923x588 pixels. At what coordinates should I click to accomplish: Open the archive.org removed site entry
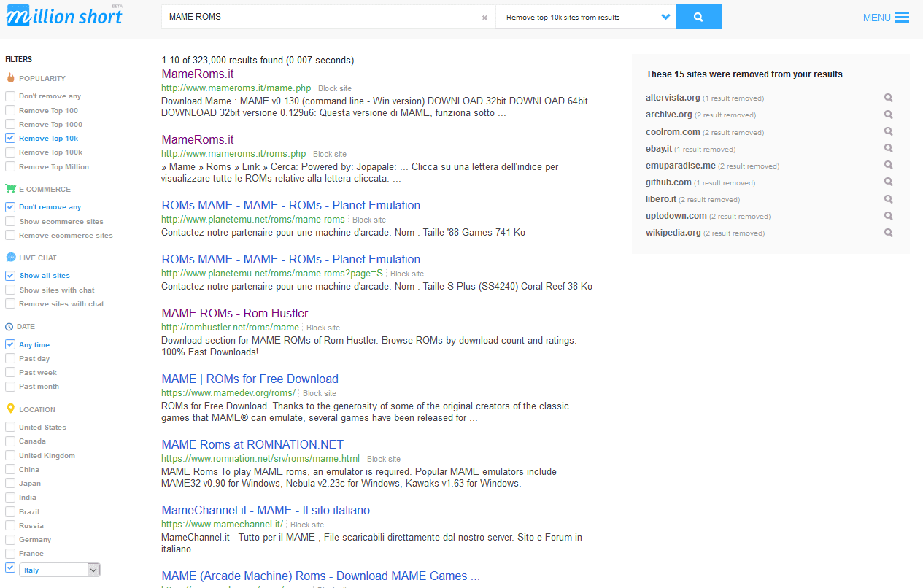(668, 115)
